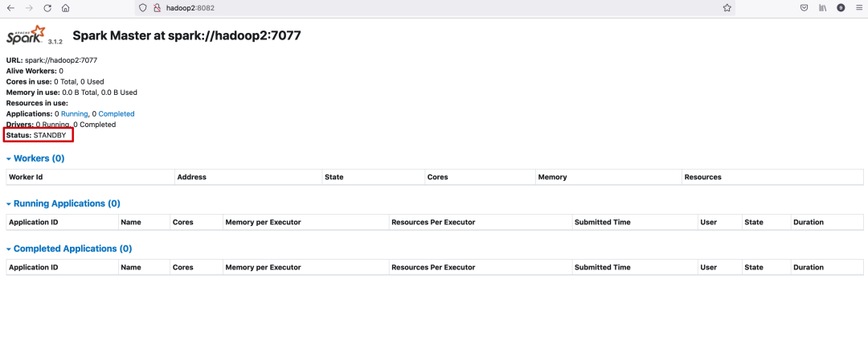Collapse the Completed Applications (0) section
The height and width of the screenshot is (357, 868).
click(69, 248)
